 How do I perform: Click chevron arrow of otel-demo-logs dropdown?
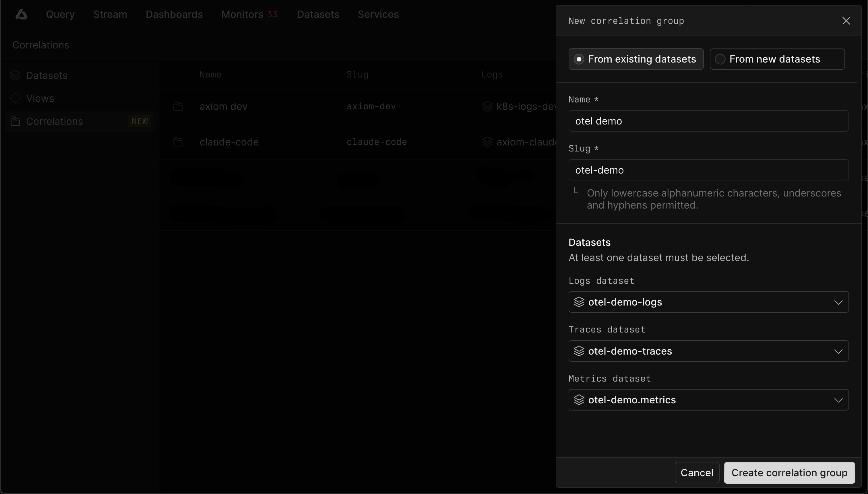pos(838,302)
